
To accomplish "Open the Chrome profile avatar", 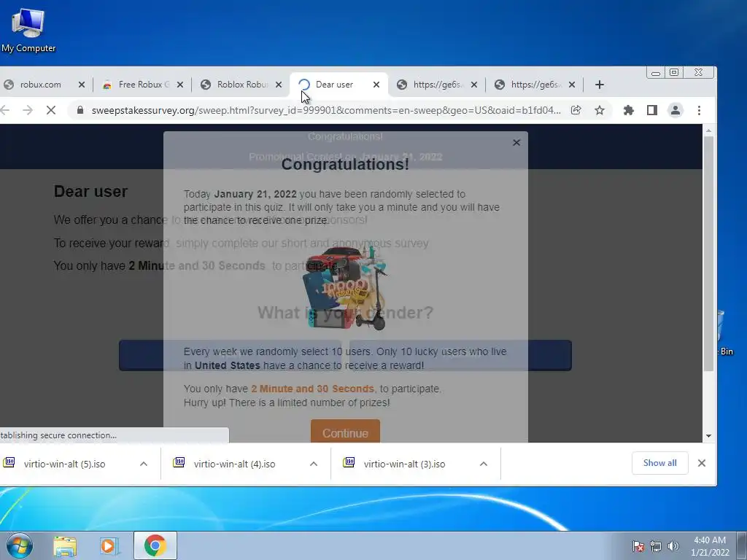I will pos(675,111).
